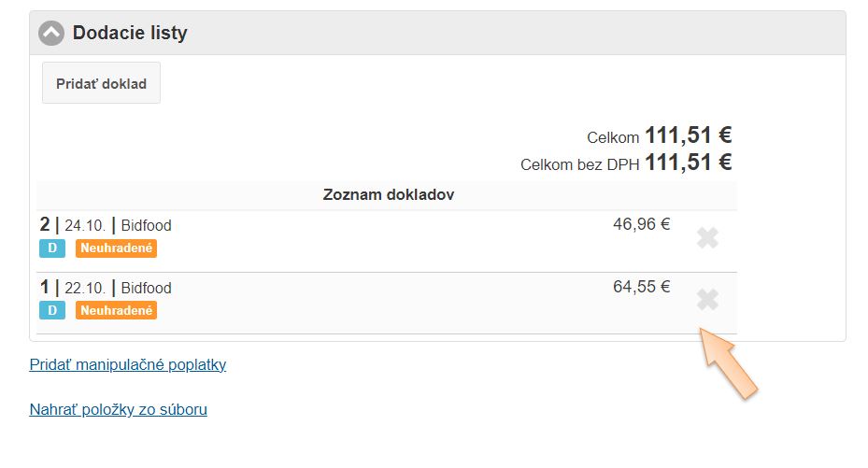This screenshot has width=868, height=468.
Task: Click the Celkom total 111,51 € value
Action: coord(688,136)
